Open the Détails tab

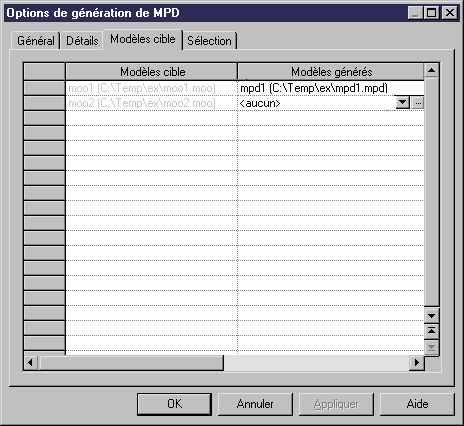click(x=82, y=41)
